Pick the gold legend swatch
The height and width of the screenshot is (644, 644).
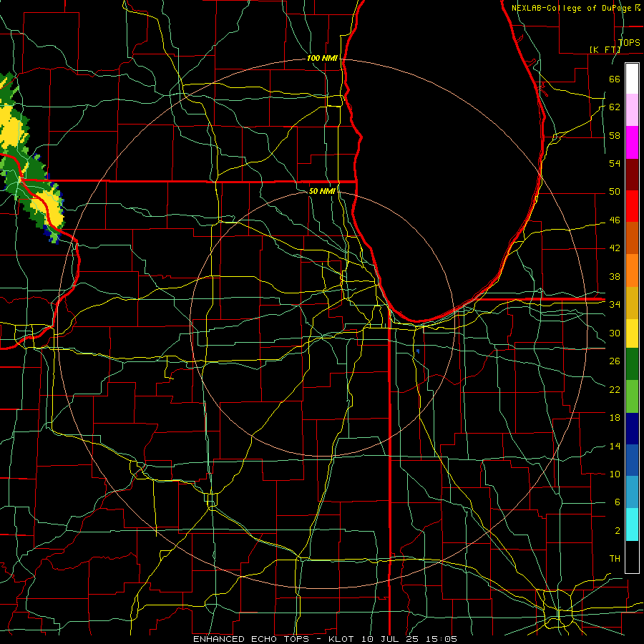632,303
